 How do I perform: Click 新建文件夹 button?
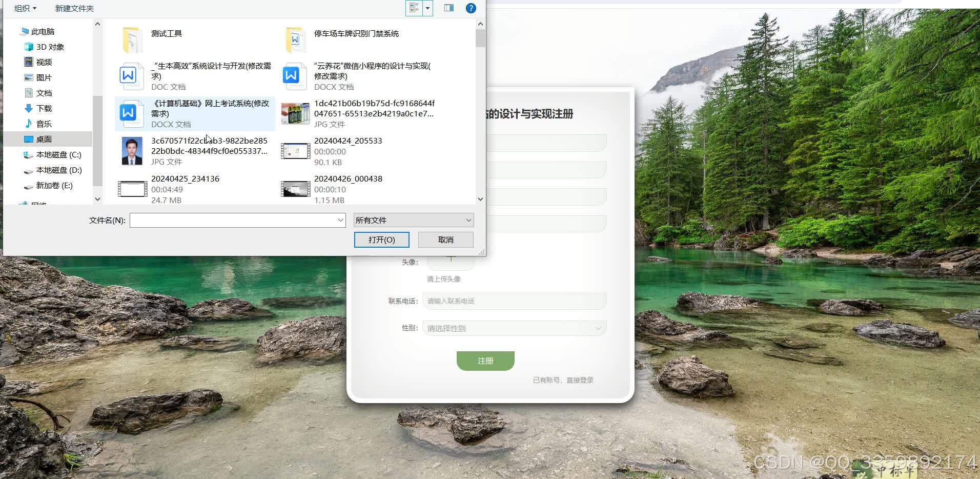tap(74, 8)
